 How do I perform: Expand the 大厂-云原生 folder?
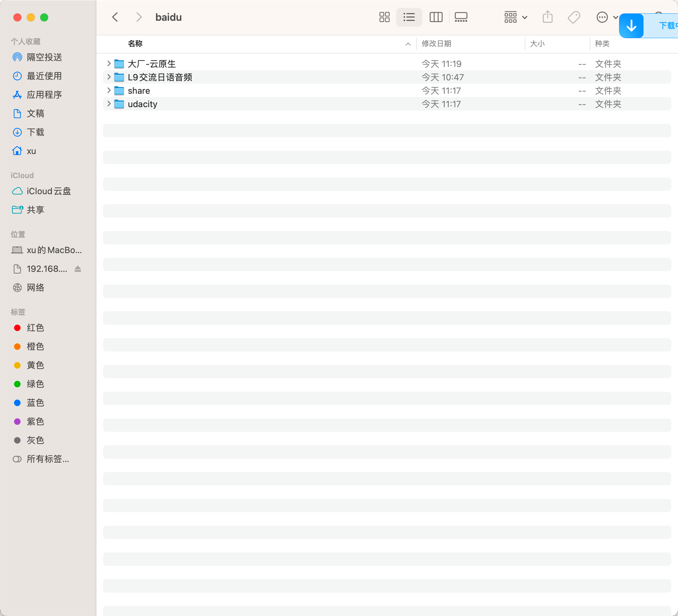109,64
